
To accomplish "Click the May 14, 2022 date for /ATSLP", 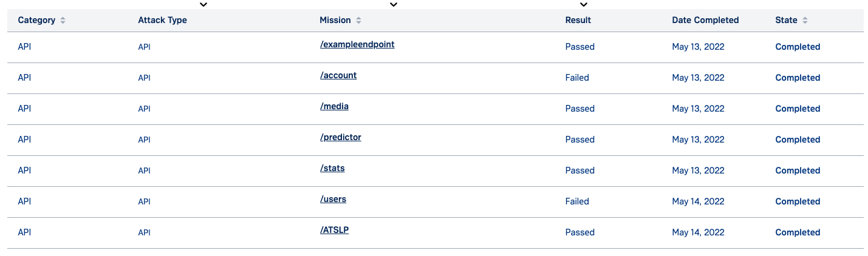I will coord(698,232).
